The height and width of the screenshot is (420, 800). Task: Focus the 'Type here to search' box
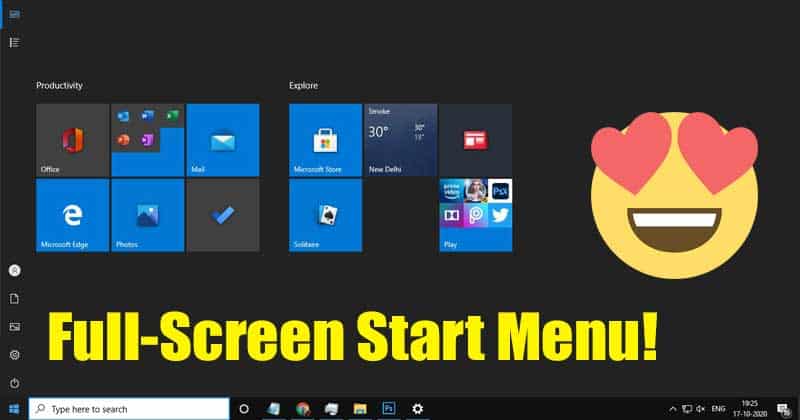129,409
